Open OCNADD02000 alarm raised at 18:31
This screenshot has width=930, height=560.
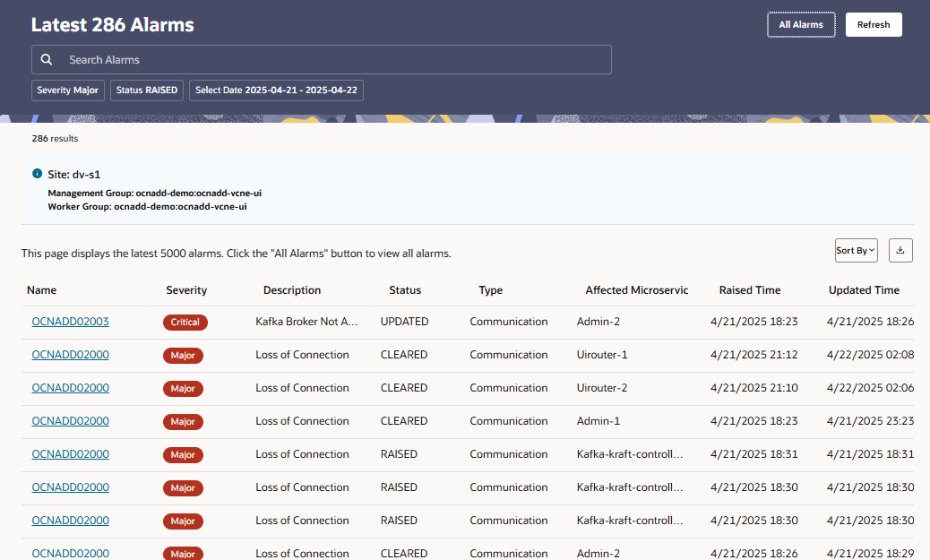click(71, 454)
